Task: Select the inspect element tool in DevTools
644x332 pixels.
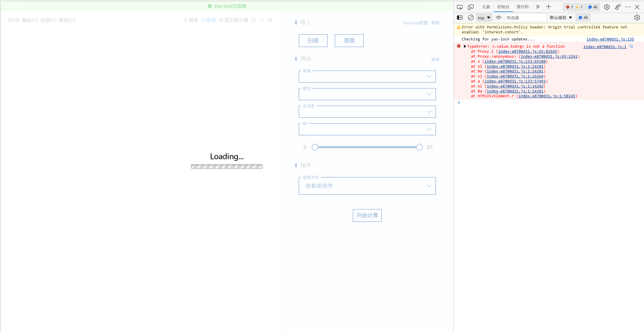Action: click(x=460, y=7)
